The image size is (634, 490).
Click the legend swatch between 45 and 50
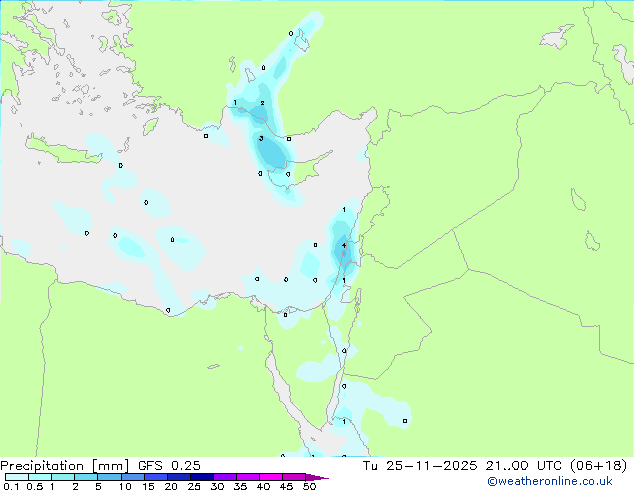click(x=294, y=477)
